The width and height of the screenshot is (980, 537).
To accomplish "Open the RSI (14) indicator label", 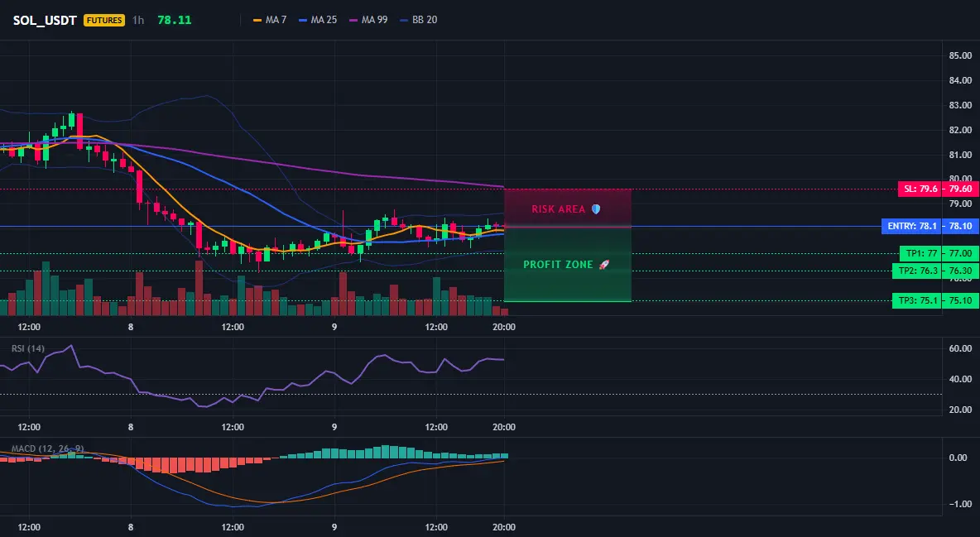I will point(28,348).
